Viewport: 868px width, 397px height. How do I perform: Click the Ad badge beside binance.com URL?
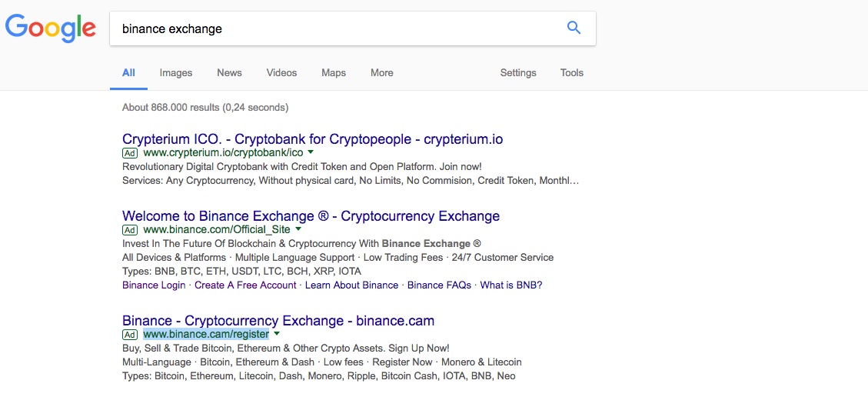[130, 230]
